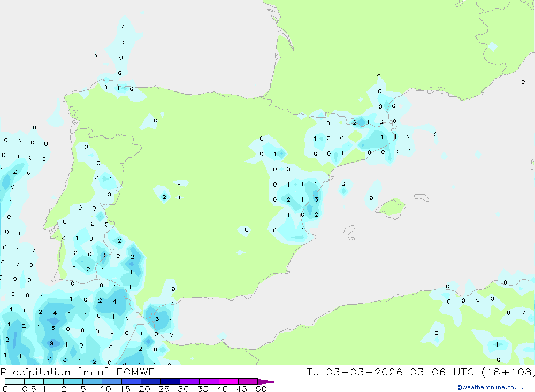Image resolution: width=535 pixels, height=392 pixels.
Task: Click the '9' precipitation value on map
Action: click(x=51, y=343)
